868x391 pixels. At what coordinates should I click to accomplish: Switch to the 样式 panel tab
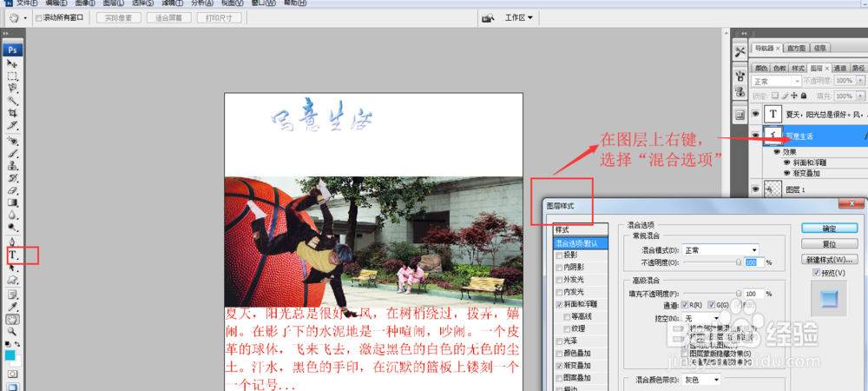tap(798, 68)
